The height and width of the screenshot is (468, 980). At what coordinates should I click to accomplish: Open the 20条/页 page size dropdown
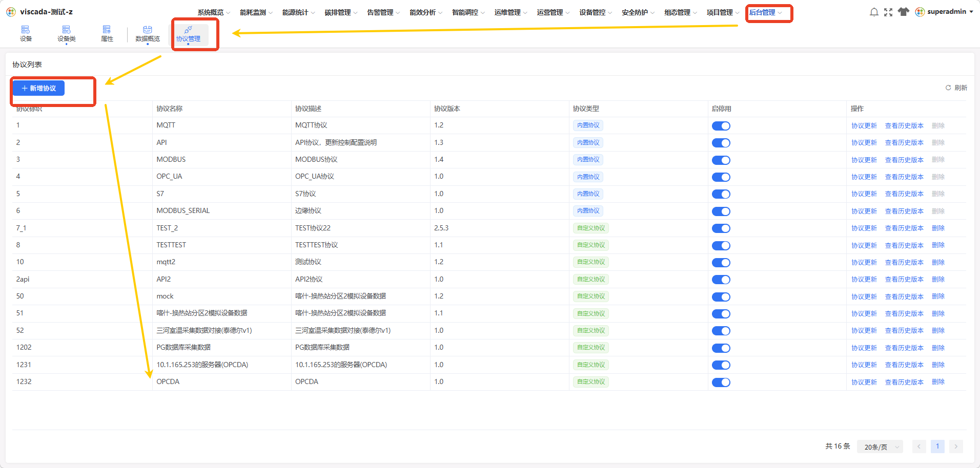coord(880,447)
